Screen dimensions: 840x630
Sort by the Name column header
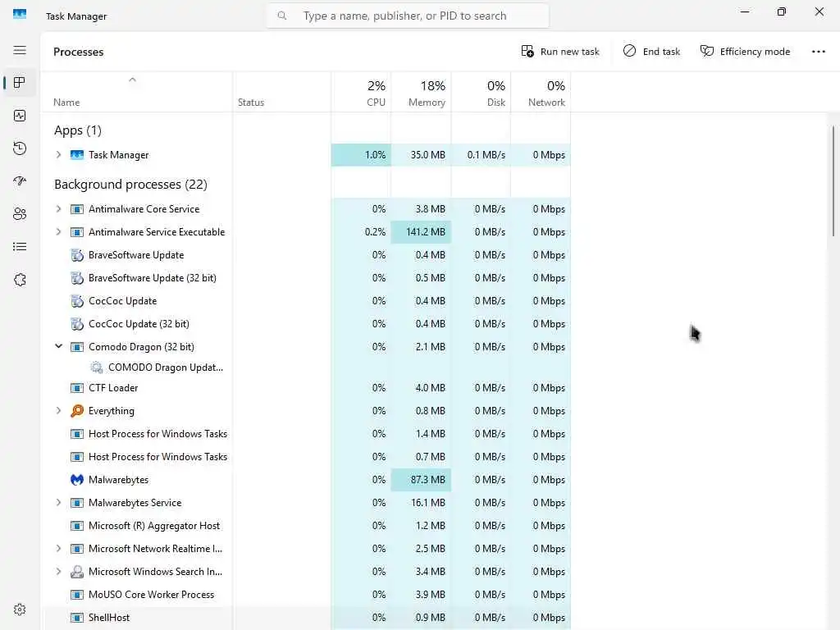137,92
